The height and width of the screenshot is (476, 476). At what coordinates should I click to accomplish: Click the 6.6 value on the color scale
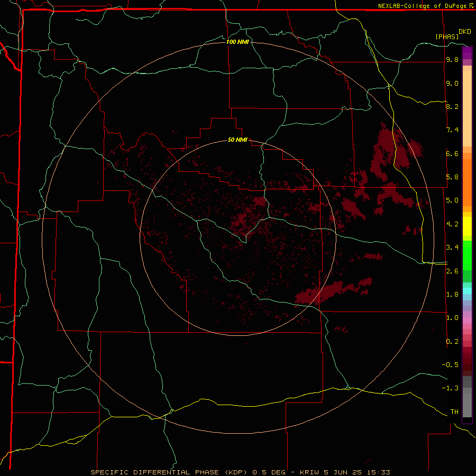tap(452, 153)
